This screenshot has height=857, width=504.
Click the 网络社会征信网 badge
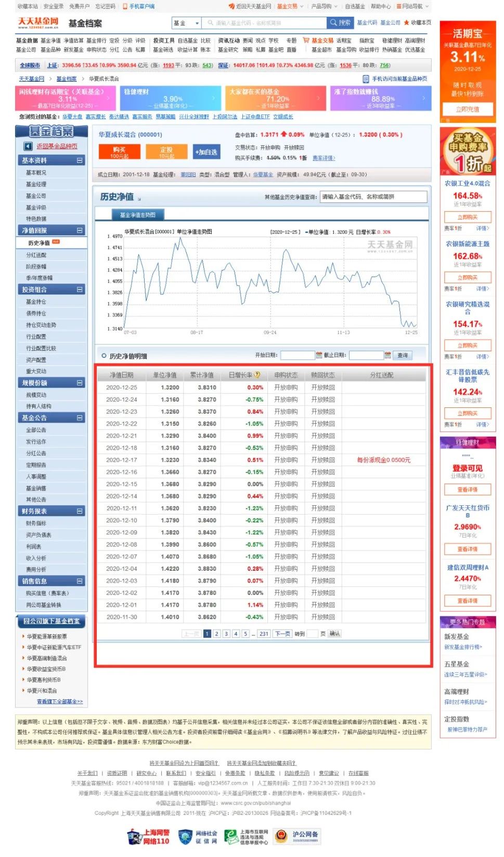pyautogui.click(x=198, y=837)
